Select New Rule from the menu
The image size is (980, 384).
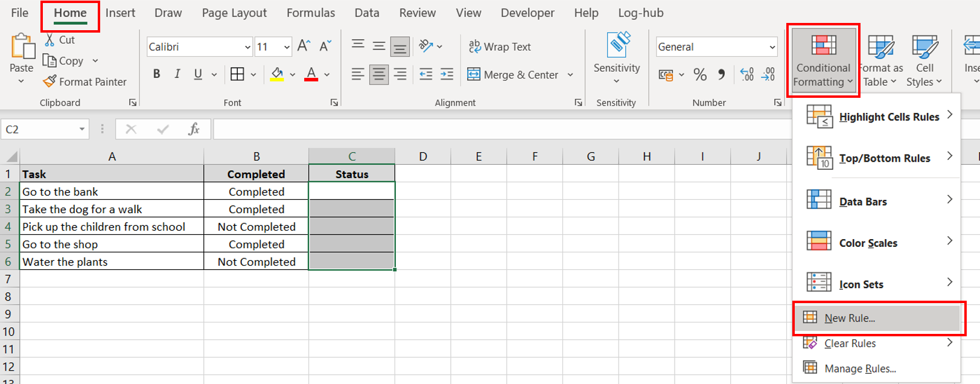(x=849, y=318)
